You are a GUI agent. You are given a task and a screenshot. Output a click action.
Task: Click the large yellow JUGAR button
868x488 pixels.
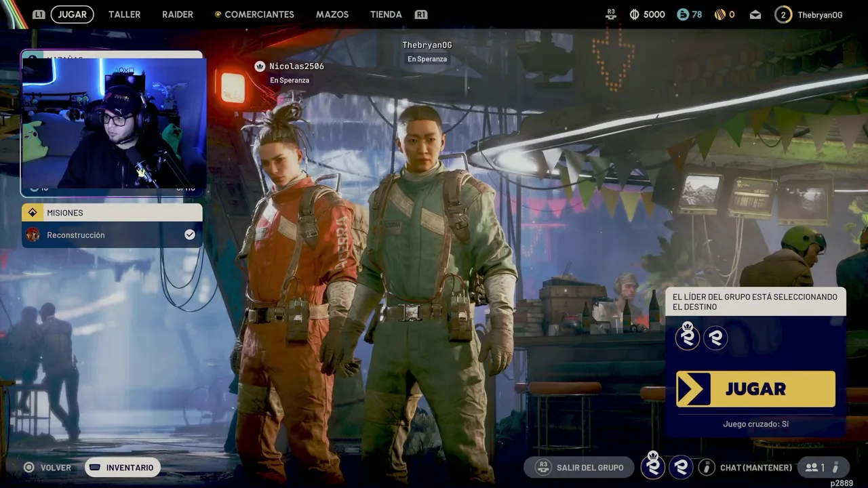pyautogui.click(x=755, y=389)
